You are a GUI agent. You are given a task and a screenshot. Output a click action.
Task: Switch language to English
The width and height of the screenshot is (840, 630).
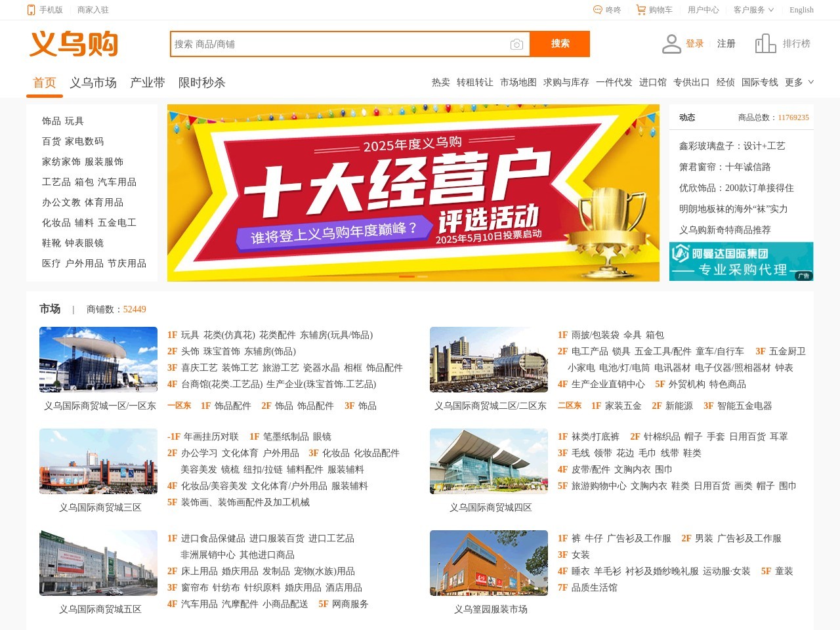coord(801,10)
